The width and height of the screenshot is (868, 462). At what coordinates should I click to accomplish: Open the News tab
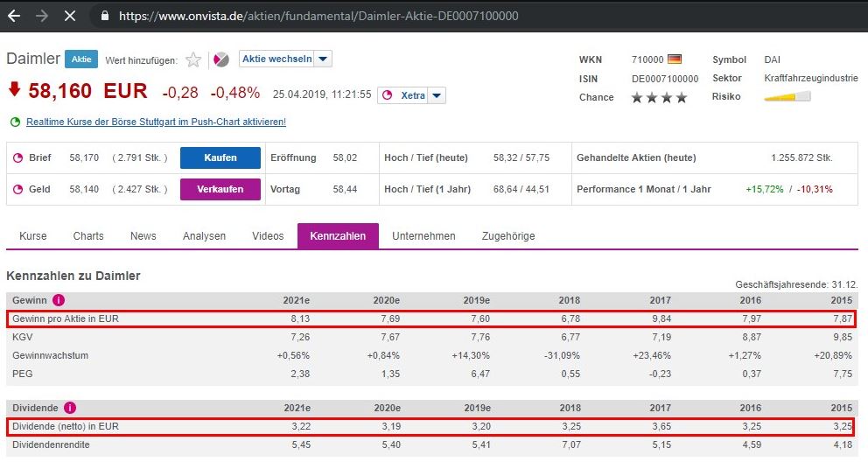pyautogui.click(x=143, y=235)
